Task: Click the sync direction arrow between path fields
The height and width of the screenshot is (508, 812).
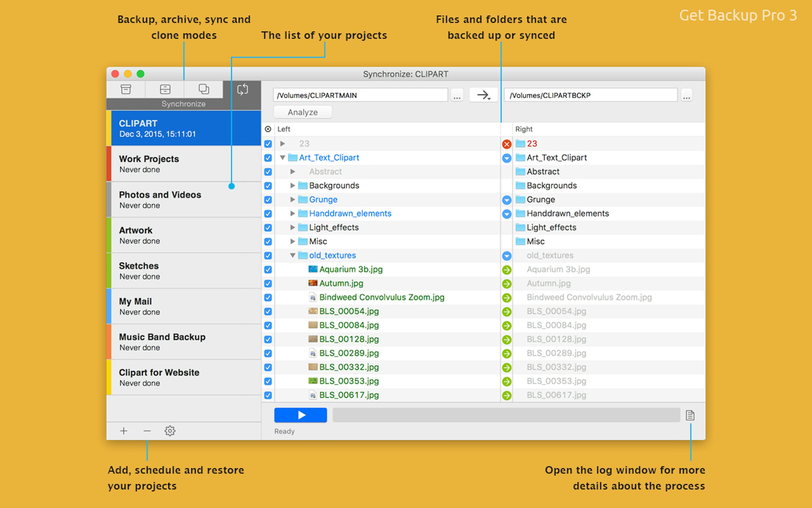Action: tap(483, 95)
